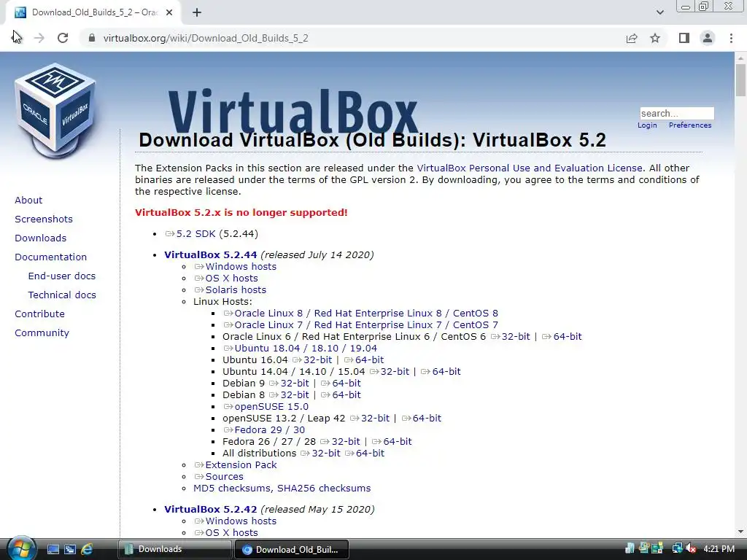Click the muted volume tray icon
Viewport: 747px width, 560px height.
tap(691, 548)
